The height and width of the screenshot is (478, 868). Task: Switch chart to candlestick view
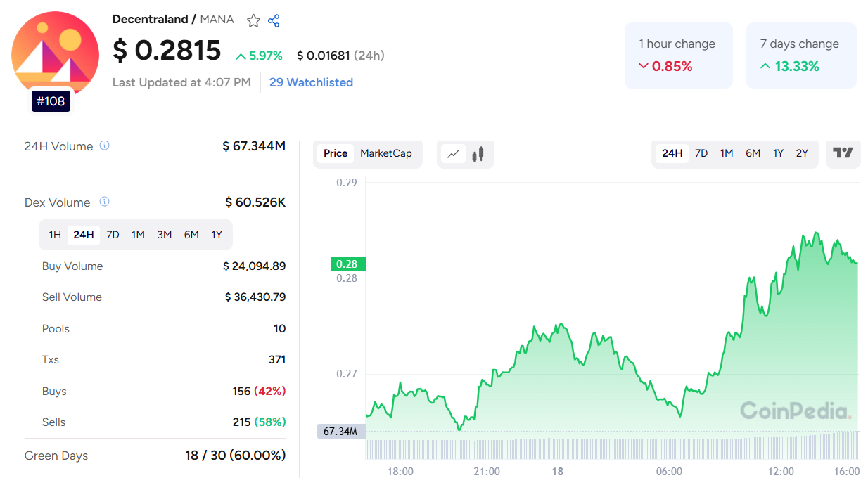pos(478,153)
